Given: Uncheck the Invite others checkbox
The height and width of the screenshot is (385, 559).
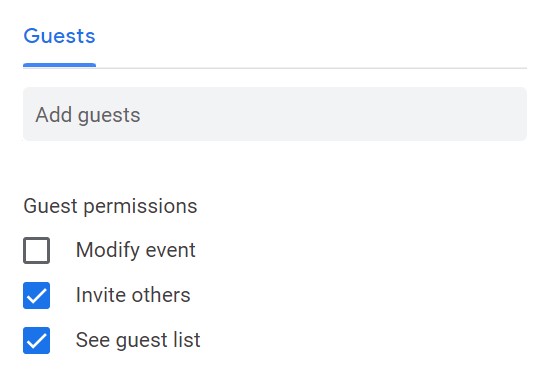Looking at the screenshot, I should pyautogui.click(x=36, y=296).
